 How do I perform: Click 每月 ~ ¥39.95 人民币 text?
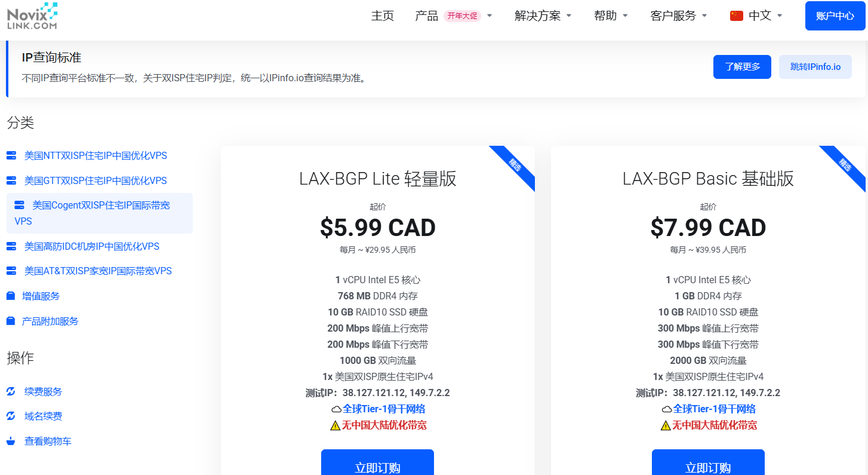click(708, 250)
